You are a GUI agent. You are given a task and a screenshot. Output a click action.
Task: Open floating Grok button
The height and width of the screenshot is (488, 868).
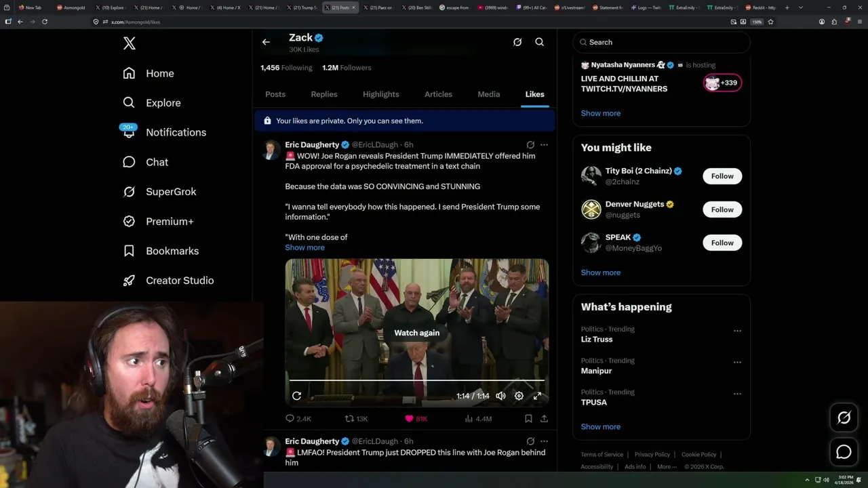[x=844, y=418]
